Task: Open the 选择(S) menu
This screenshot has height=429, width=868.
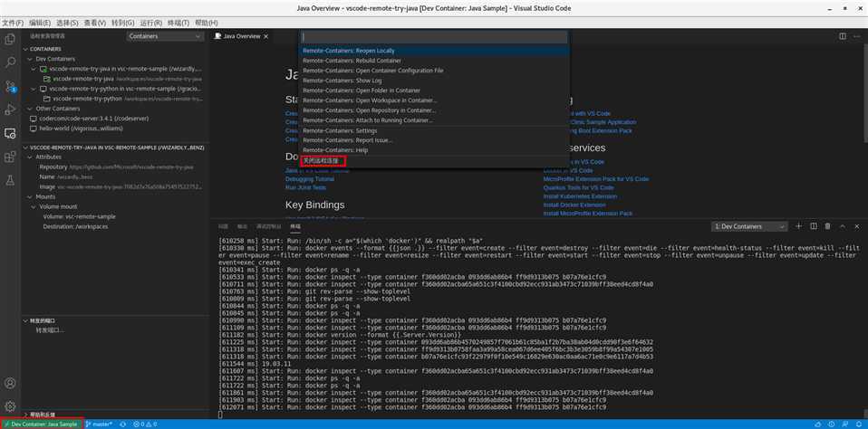Action: [x=67, y=23]
